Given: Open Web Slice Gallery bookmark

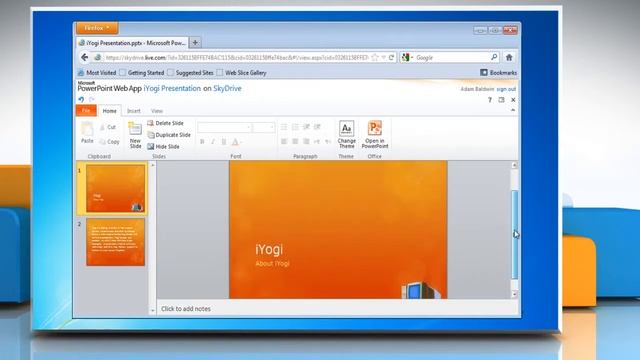Looking at the screenshot, I should coord(241,73).
